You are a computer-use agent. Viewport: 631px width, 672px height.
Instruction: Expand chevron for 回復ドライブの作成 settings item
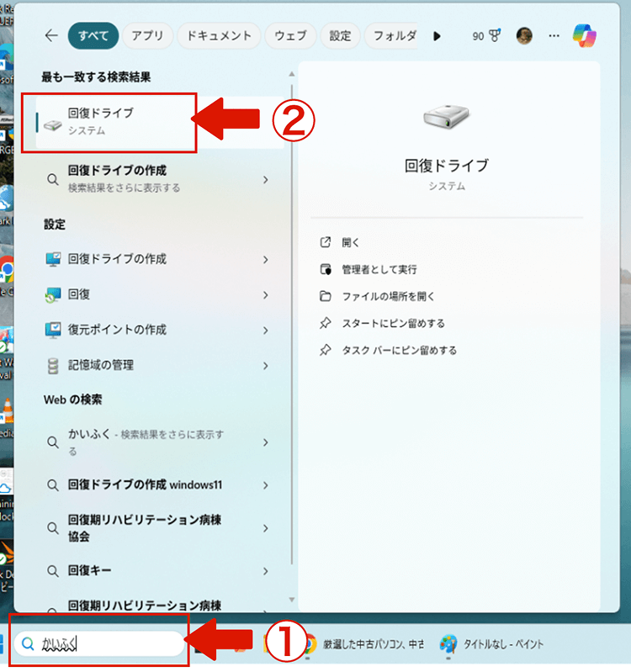[x=266, y=260]
